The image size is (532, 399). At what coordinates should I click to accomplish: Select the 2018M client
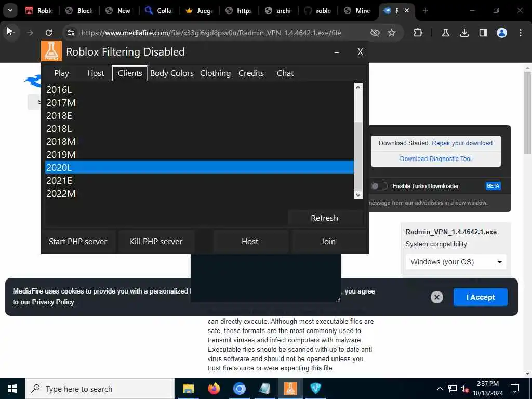pos(199,141)
